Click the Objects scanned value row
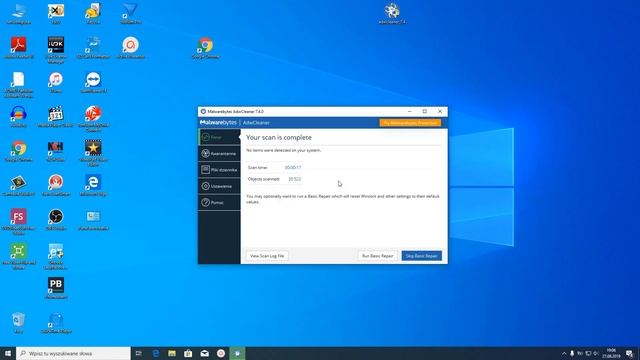640x360 pixels. point(274,179)
